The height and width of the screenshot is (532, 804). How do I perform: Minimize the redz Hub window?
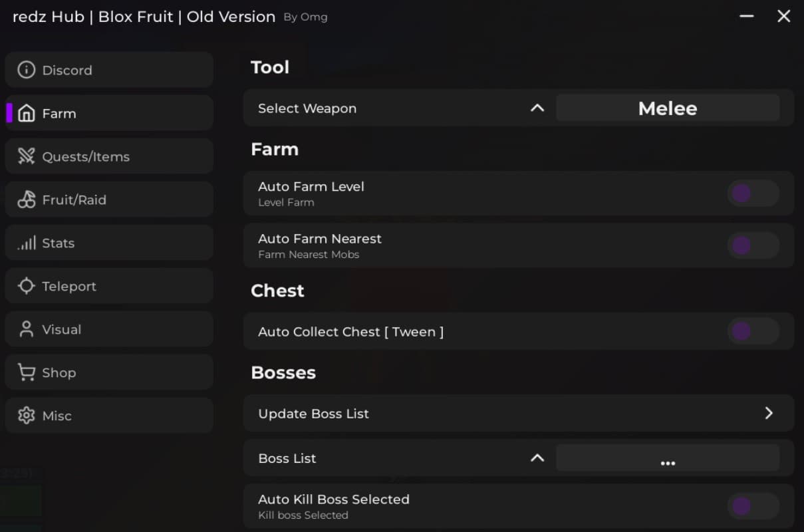(746, 16)
